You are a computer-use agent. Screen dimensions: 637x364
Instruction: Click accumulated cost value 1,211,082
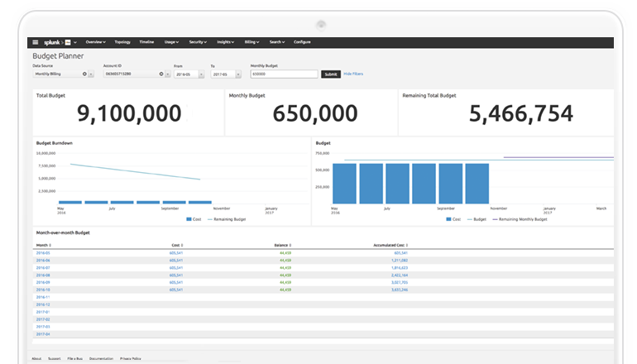(x=400, y=261)
